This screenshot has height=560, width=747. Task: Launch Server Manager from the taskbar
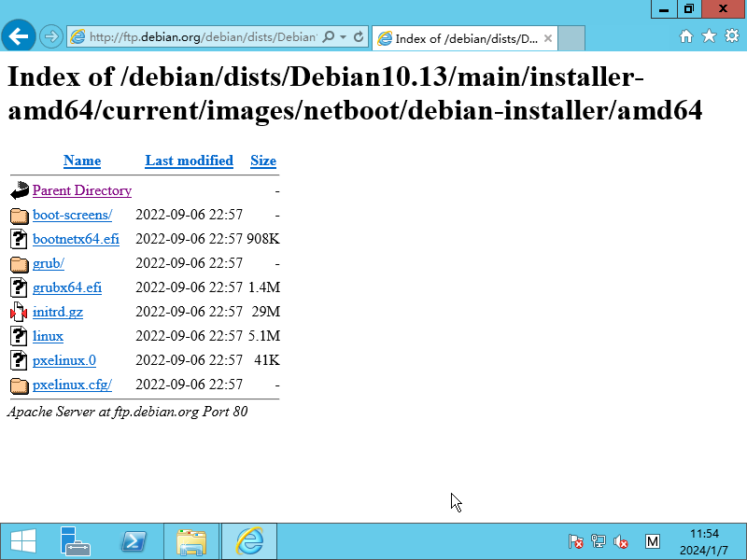click(x=76, y=541)
